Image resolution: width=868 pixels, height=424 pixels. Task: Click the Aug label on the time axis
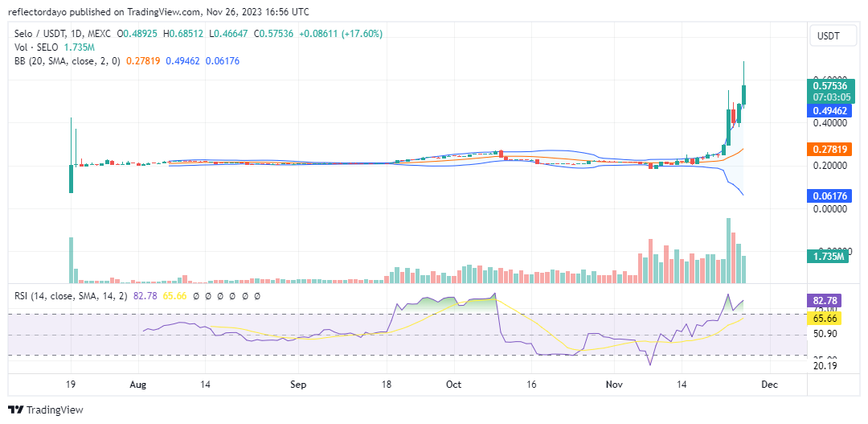(x=139, y=385)
